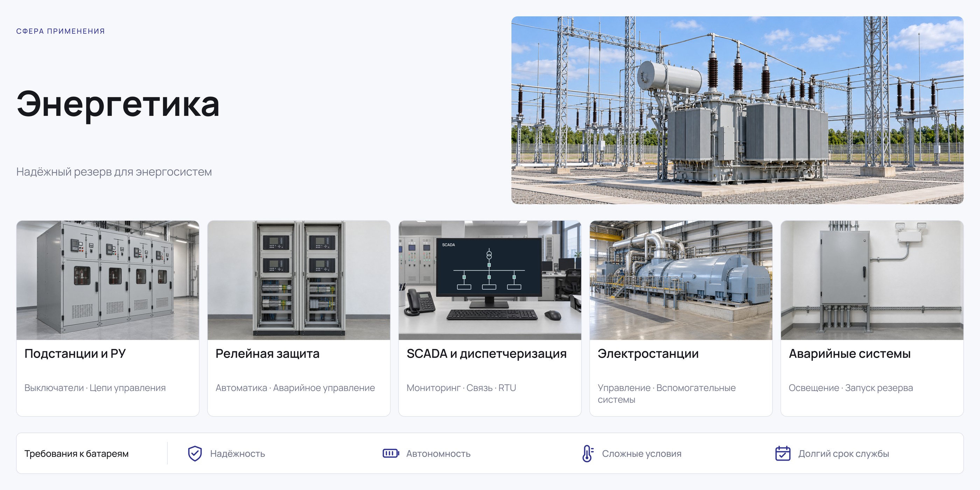Click the 'Надёжный резерв для энергосистем' subtitle
This screenshot has height=490, width=980.
114,172
